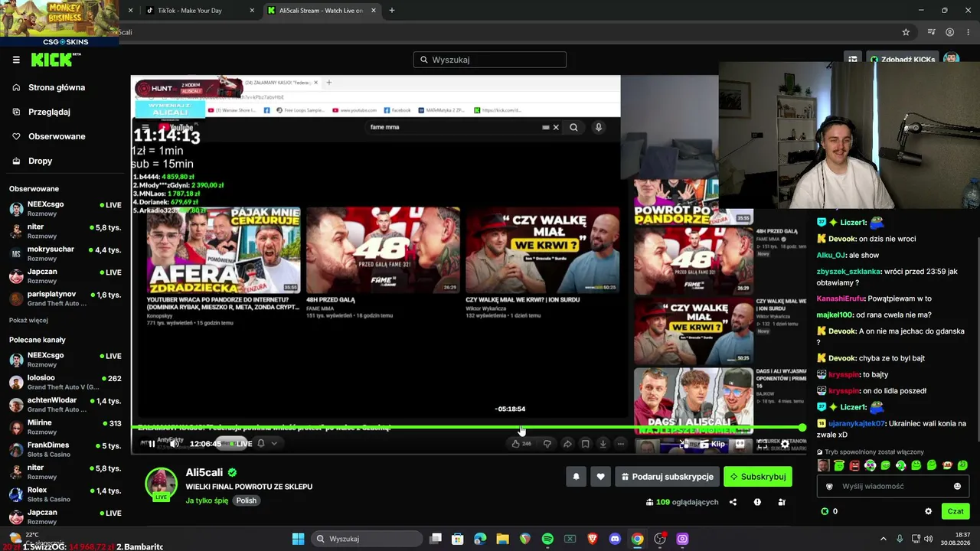Image resolution: width=980 pixels, height=551 pixels.
Task: Switch to Ali5cali Stream browser tab
Action: click(321, 11)
